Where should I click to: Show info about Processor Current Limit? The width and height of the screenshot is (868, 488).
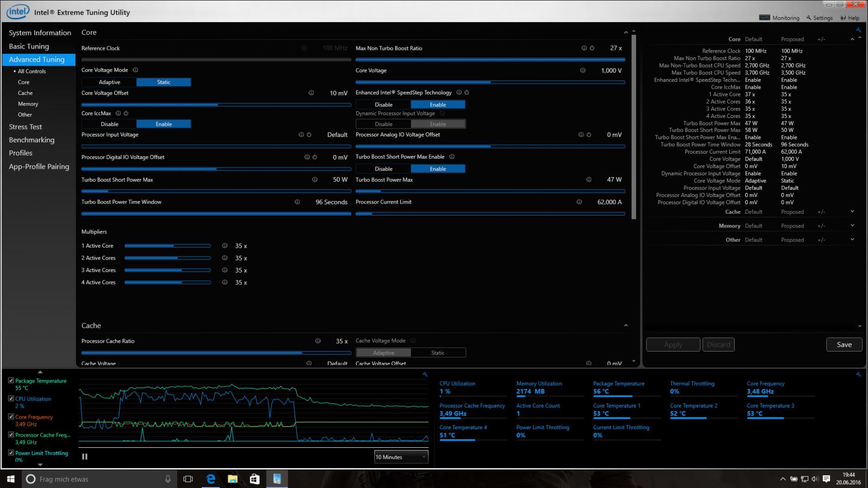tap(579, 202)
